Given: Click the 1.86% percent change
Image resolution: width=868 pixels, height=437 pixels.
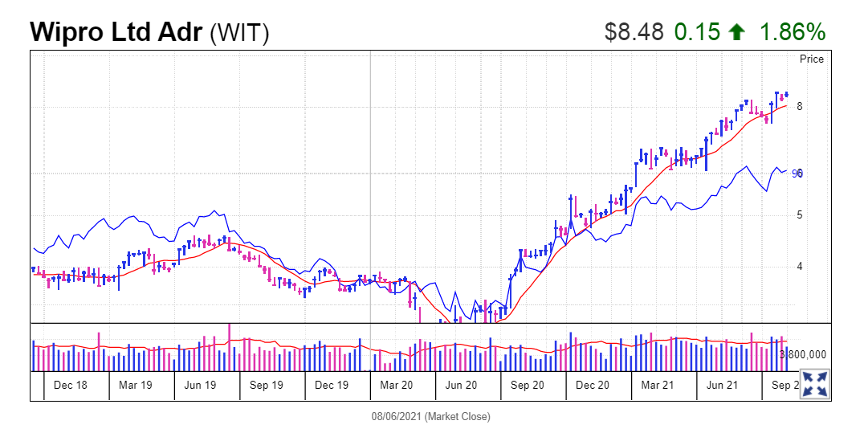Looking at the screenshot, I should point(793,32).
